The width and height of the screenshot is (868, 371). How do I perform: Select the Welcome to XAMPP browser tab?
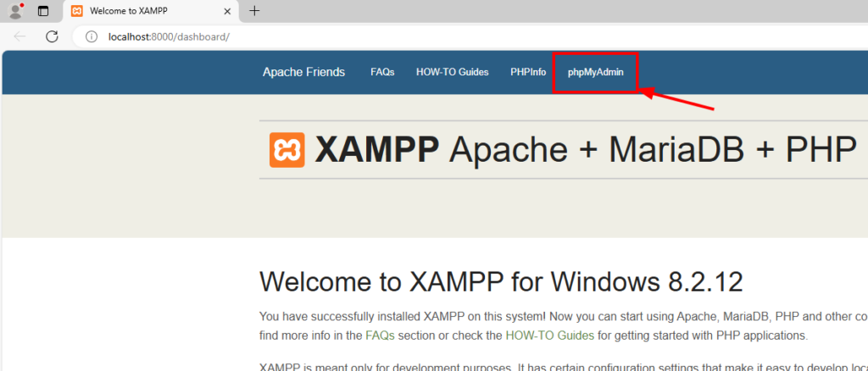pyautogui.click(x=144, y=11)
